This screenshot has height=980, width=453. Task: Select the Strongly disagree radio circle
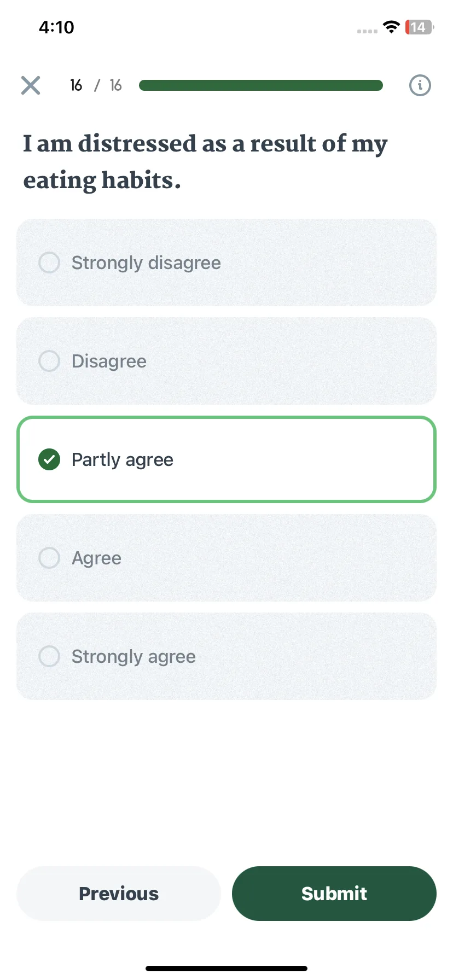point(49,262)
